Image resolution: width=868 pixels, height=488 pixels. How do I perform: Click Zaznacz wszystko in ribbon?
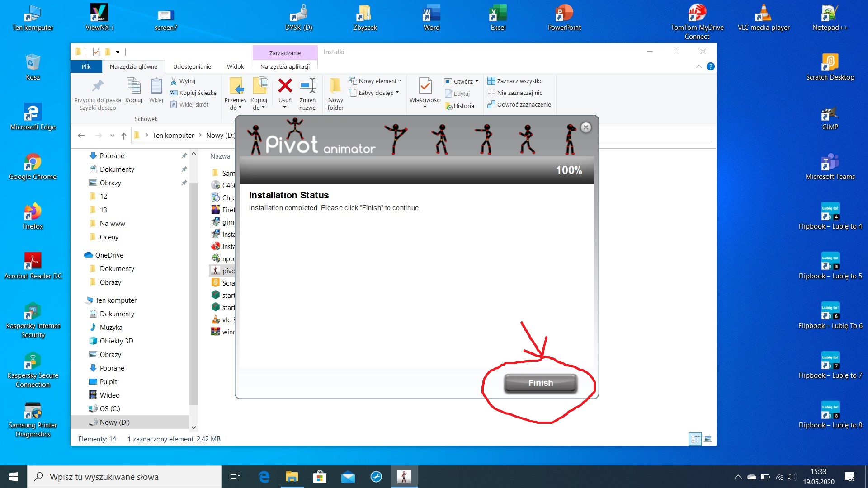515,81
